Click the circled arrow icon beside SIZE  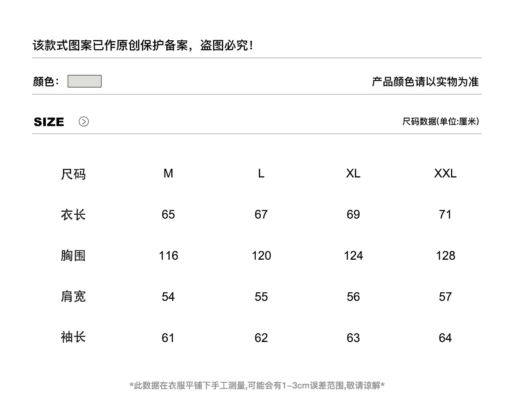click(84, 122)
